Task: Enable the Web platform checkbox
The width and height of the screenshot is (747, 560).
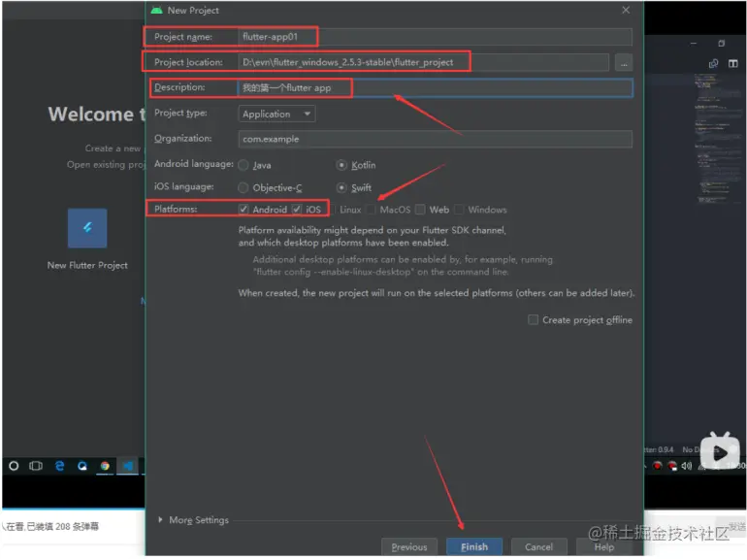Action: tap(420, 210)
